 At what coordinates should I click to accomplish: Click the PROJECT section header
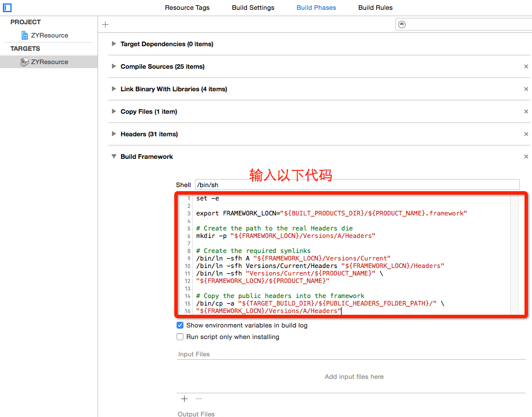[x=25, y=22]
